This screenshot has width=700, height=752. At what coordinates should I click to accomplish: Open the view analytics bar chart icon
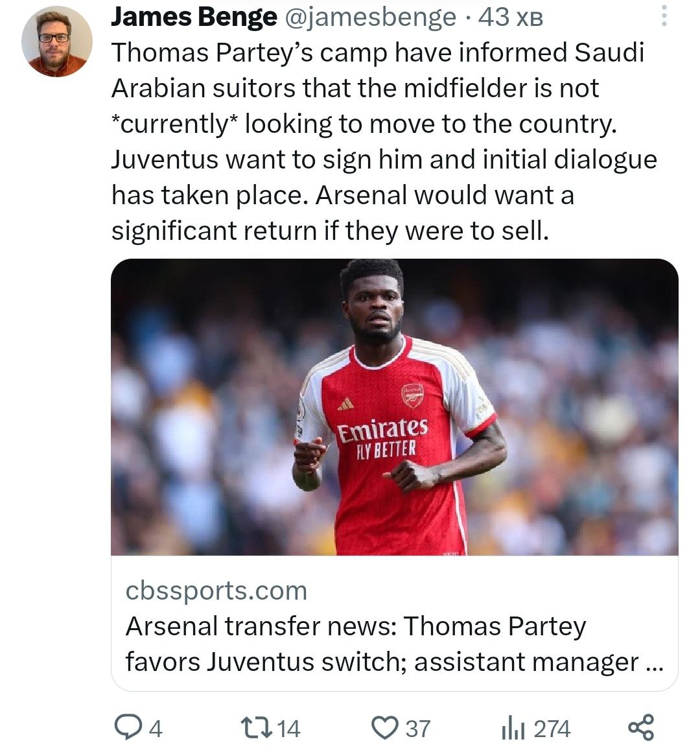(512, 728)
